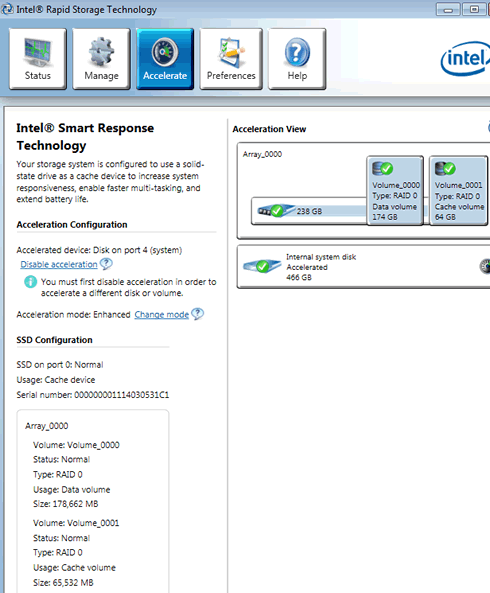This screenshot has width=490, height=593.
Task: Open the Status tab
Action: [x=37, y=59]
